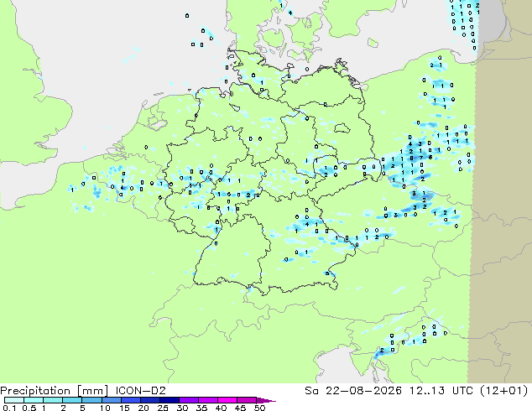Select the 0.1–0.5 mm legend color swatch

coord(14,400)
